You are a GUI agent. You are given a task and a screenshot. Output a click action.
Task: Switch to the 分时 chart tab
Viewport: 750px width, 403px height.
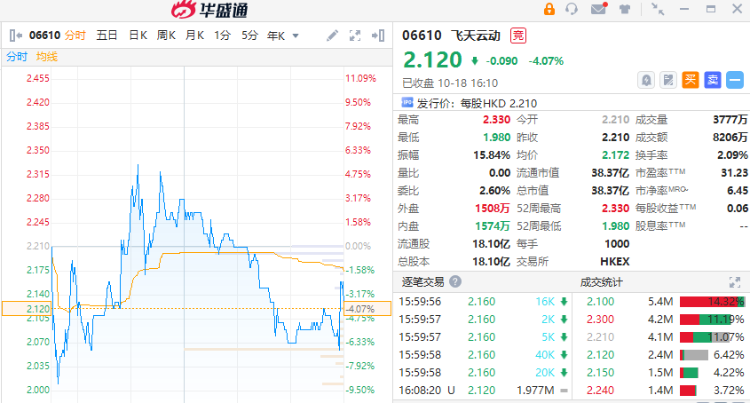75,35
